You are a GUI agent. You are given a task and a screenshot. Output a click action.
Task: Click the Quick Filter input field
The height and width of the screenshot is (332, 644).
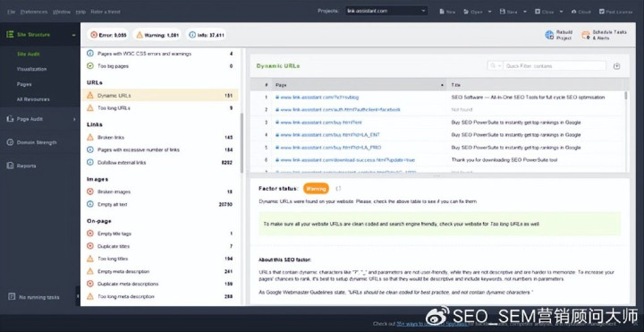(554, 66)
